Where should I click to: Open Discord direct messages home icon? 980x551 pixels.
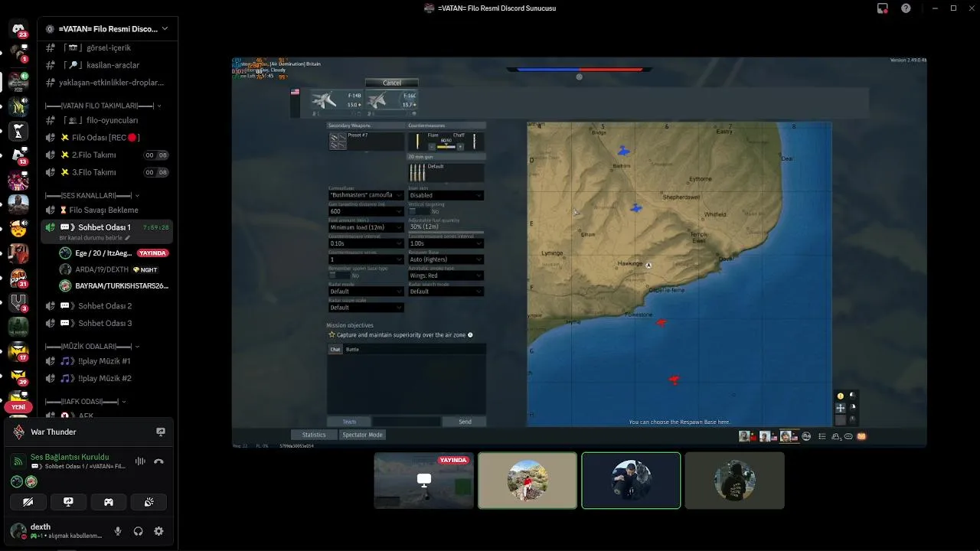tap(18, 29)
